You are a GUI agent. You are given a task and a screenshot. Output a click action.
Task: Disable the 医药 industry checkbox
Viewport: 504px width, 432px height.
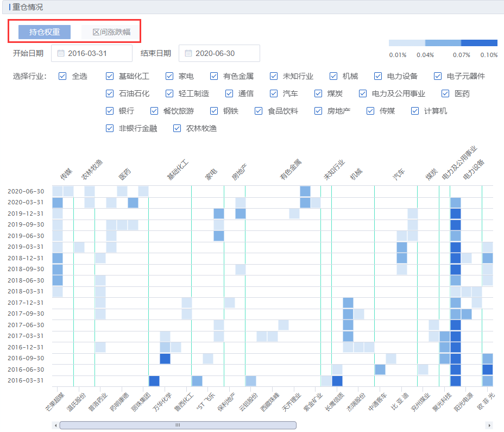pos(445,93)
